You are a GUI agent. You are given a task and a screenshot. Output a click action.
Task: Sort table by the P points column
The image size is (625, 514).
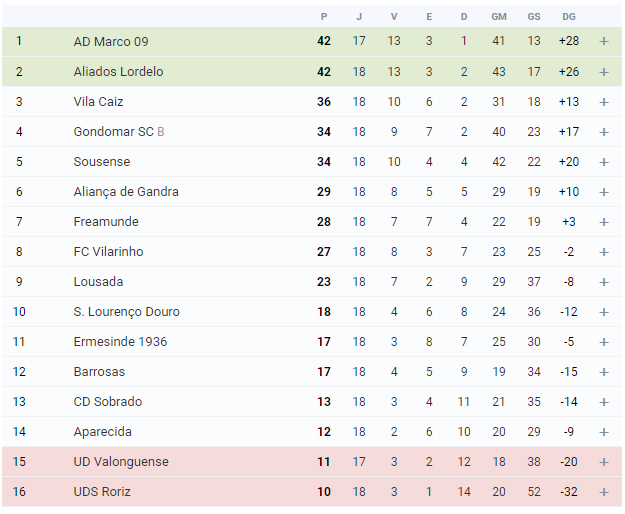pyautogui.click(x=324, y=17)
